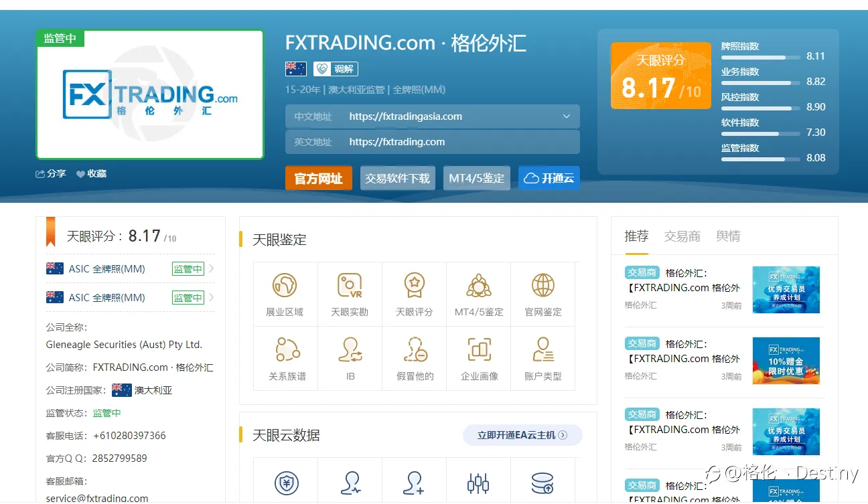Click the Australian flag under broker title

[x=296, y=69]
